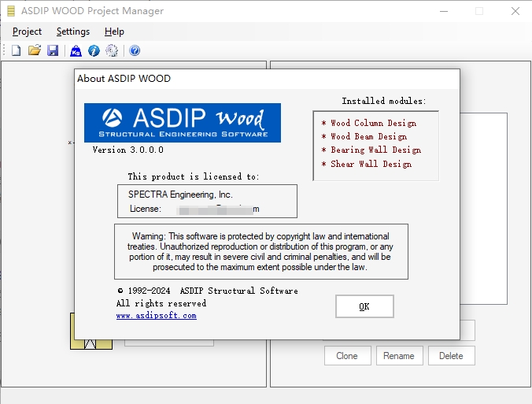Click the blue weight toolbar icon
Screen dimensions: 532x404
[76, 50]
